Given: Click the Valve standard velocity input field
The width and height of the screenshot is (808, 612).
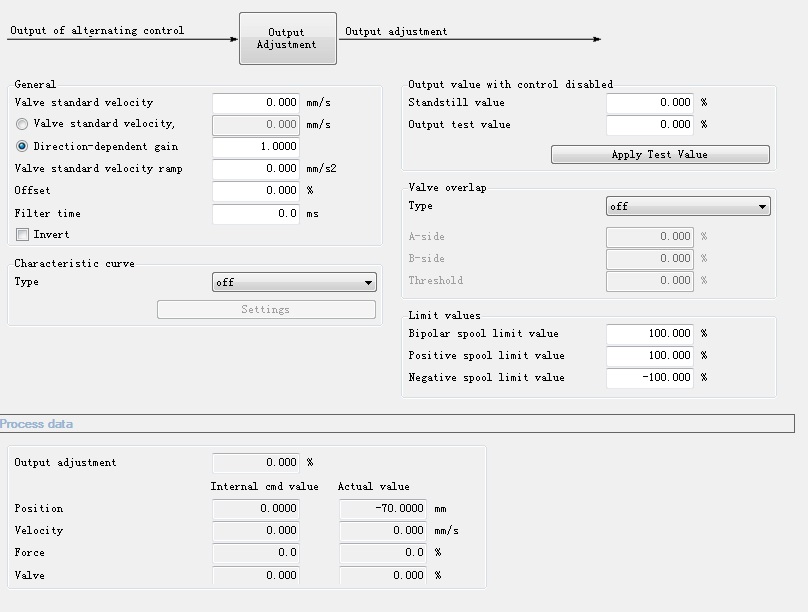Looking at the screenshot, I should tap(256, 103).
